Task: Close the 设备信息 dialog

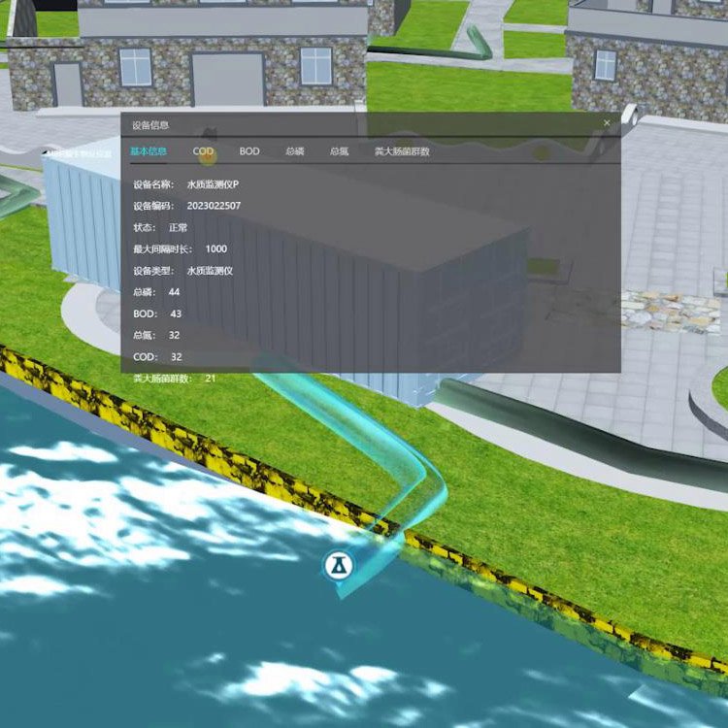Action: 607,123
